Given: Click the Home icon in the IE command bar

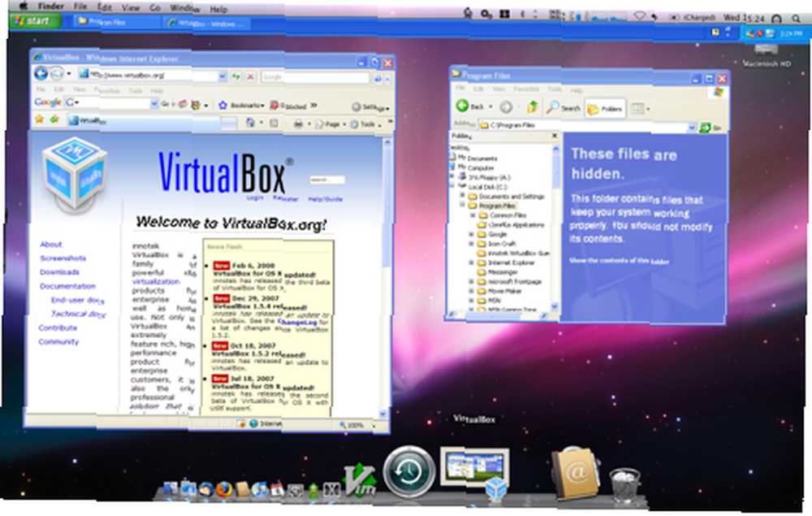Looking at the screenshot, I should pos(251,123).
